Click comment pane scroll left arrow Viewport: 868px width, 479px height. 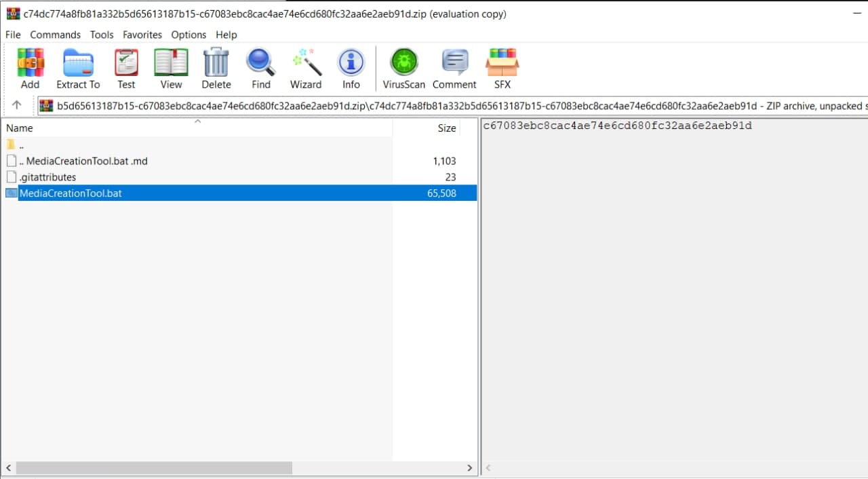point(488,468)
